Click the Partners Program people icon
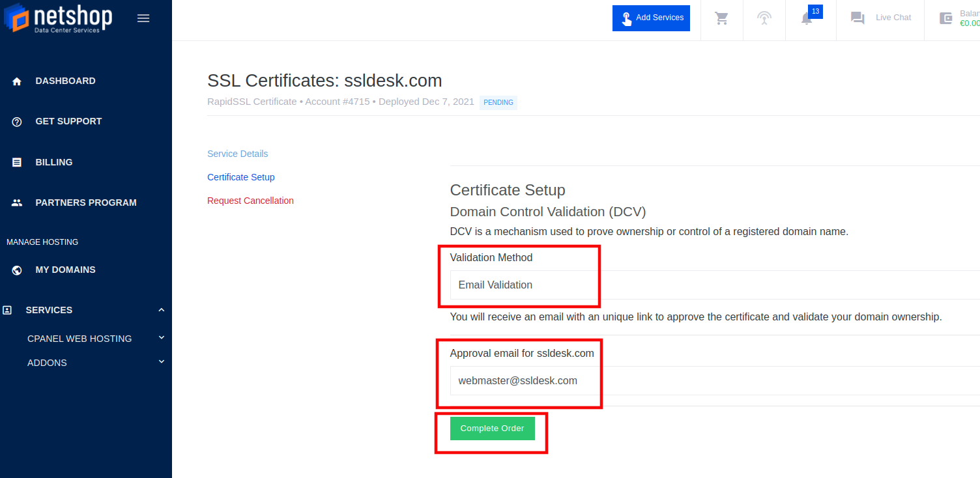 (17, 203)
